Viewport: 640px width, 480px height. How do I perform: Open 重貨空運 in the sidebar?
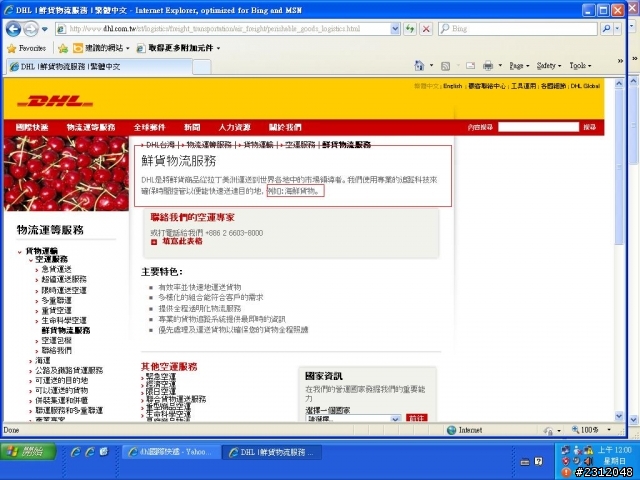pos(56,311)
